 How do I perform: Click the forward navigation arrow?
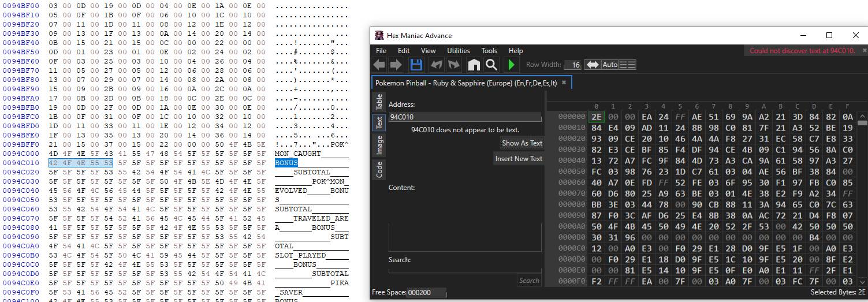coord(396,65)
